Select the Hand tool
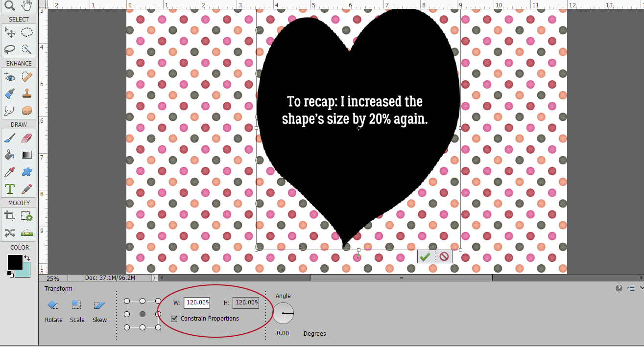 (27, 5)
